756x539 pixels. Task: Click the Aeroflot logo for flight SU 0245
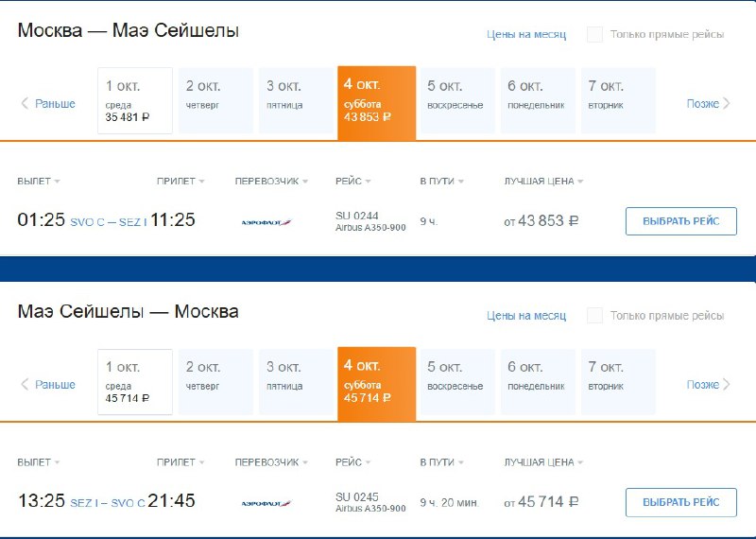[x=266, y=503]
